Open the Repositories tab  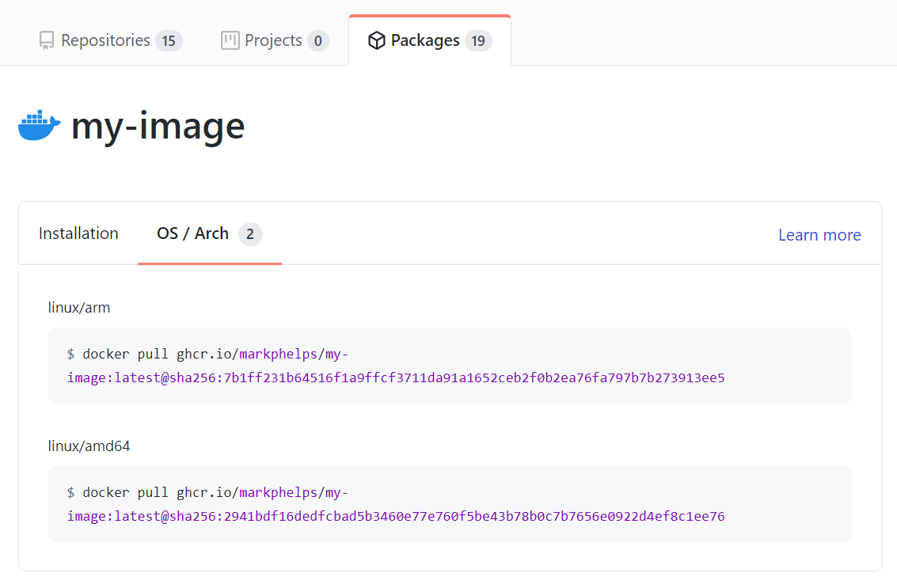point(110,40)
